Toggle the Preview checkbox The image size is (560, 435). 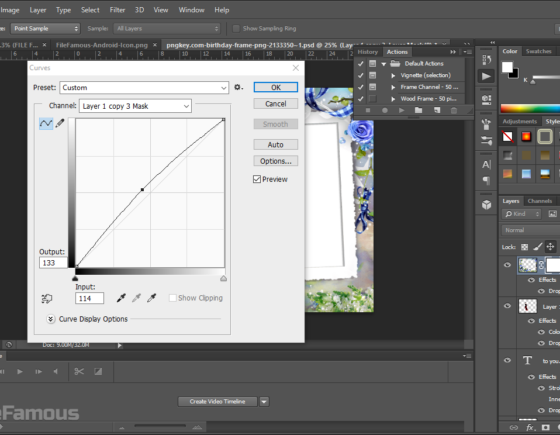(x=257, y=179)
